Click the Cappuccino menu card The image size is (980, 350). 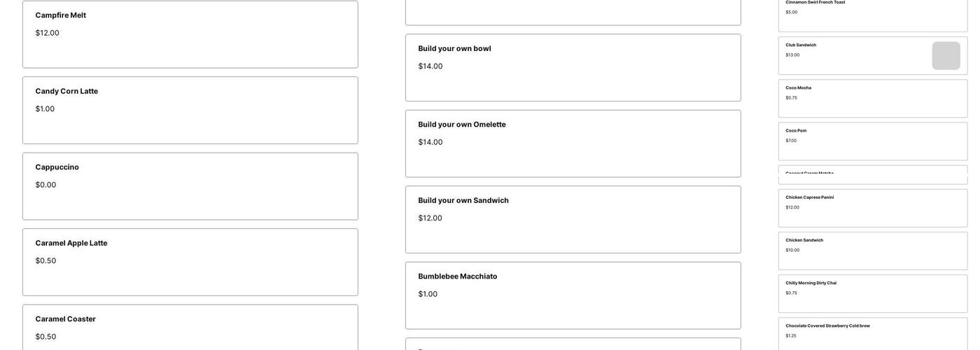point(190,186)
